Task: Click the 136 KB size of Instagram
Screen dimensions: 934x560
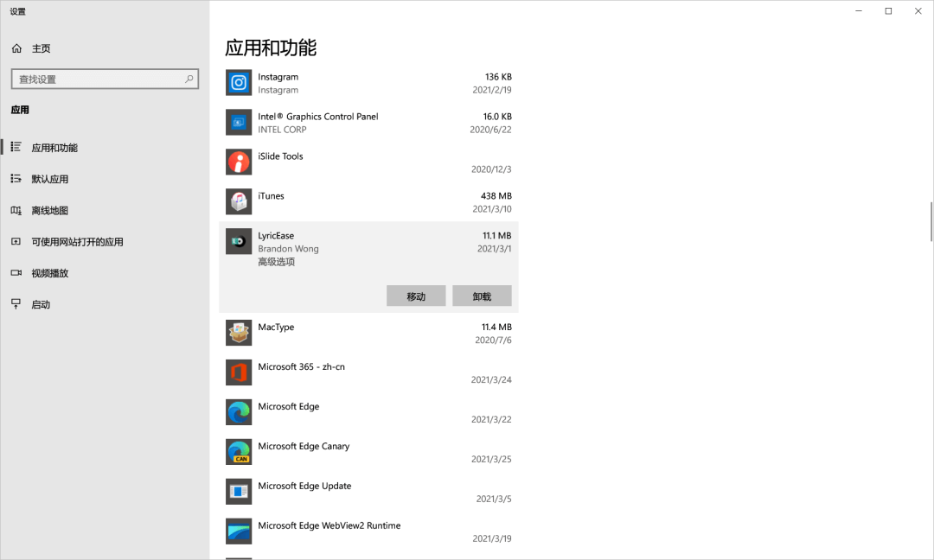Action: point(498,77)
